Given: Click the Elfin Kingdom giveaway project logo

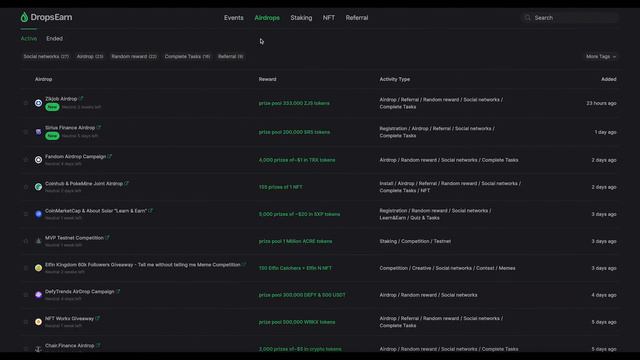Looking at the screenshot, I should pyautogui.click(x=38, y=268).
